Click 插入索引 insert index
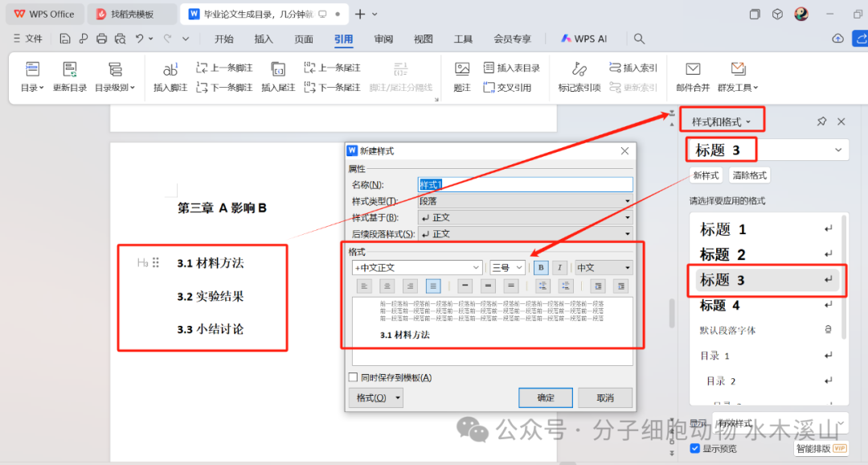 (633, 68)
